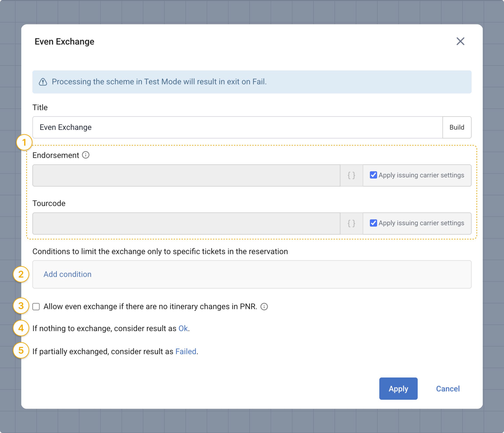Click info icon beside itinerary changes checkbox

point(264,307)
